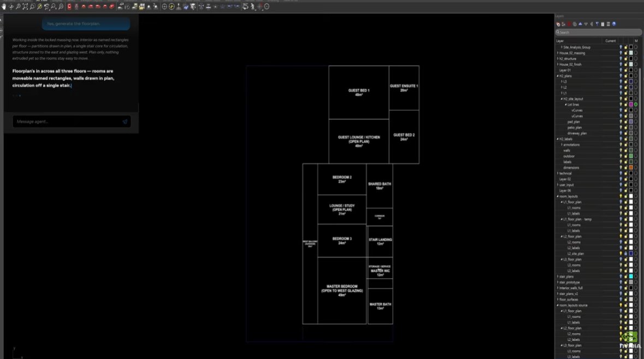Click the yellow circular target toolbar icon

tap(172, 7)
